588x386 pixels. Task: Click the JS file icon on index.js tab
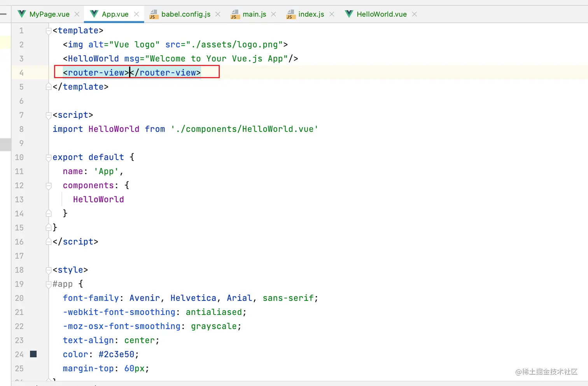[291, 14]
